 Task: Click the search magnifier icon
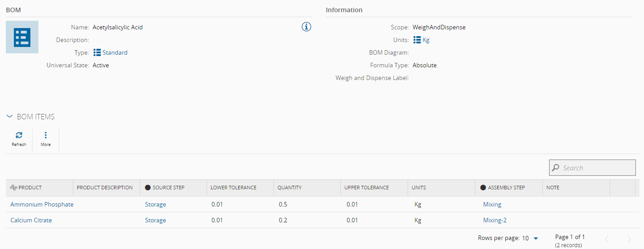pos(556,168)
